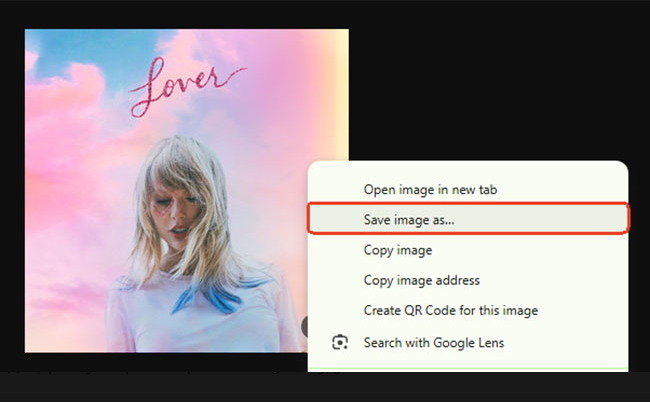
Task: Select Copy image menu entry
Action: (x=468, y=250)
